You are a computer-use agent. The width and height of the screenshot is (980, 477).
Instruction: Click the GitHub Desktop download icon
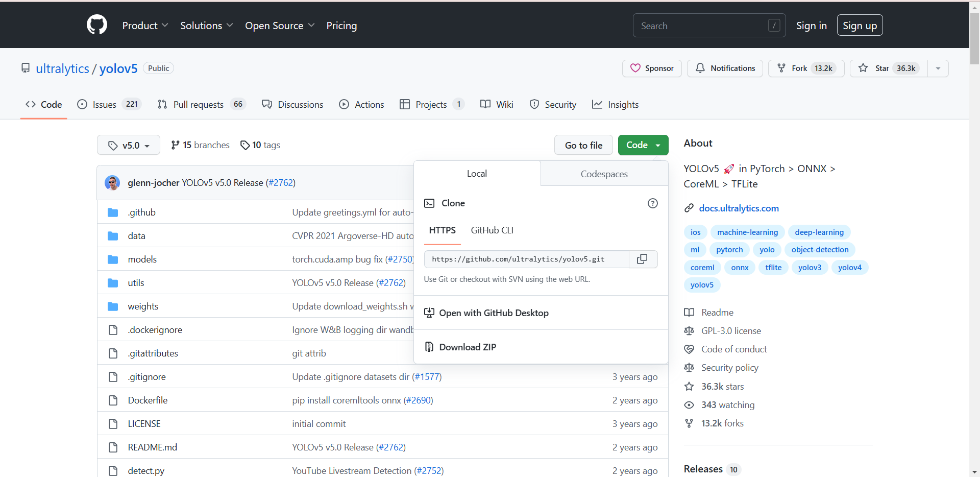(429, 313)
